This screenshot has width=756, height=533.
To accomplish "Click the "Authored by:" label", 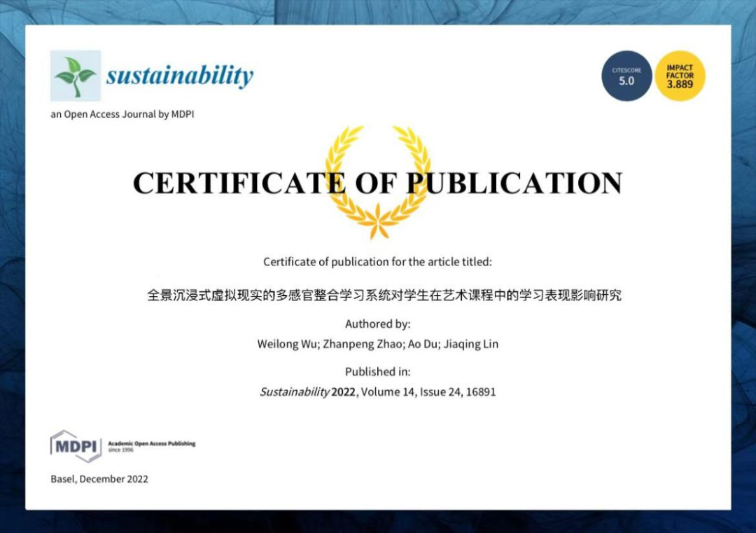I will 377,324.
